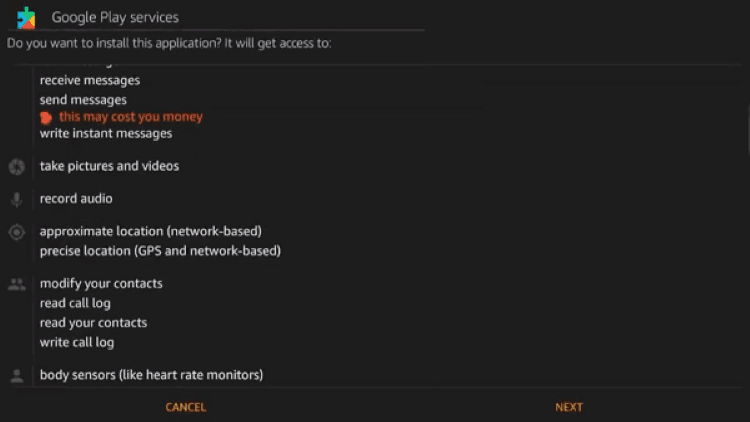Select the 'receive messages' permission

click(x=90, y=80)
